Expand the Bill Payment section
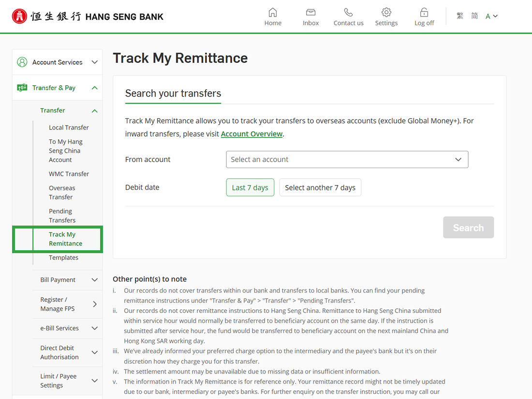This screenshot has width=532, height=399. 68,280
